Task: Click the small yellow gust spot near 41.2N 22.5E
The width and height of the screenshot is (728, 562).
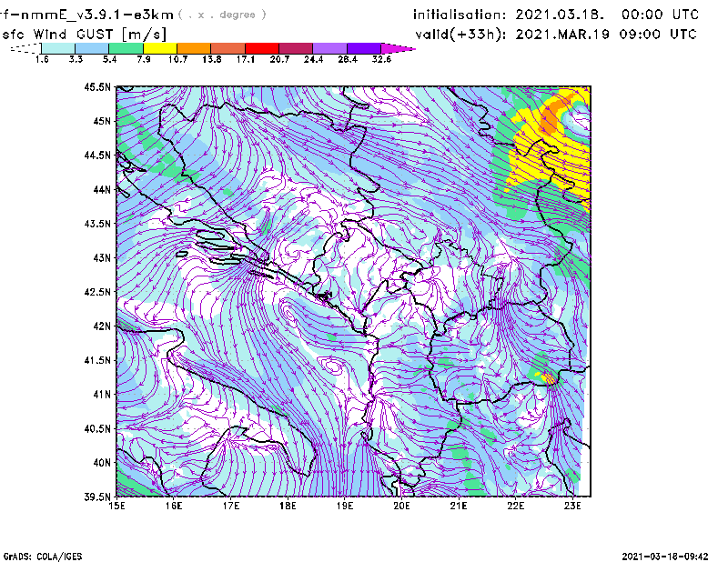Action: 549,378
